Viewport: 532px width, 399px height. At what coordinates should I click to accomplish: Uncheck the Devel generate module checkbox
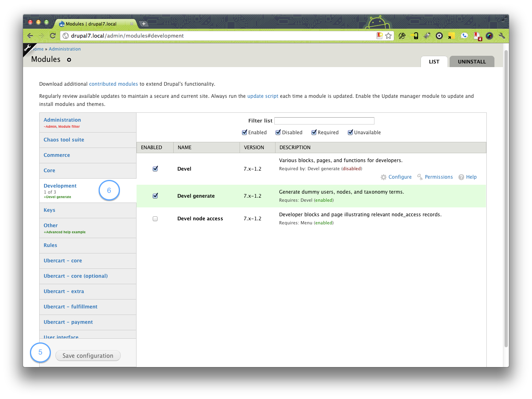tap(155, 196)
